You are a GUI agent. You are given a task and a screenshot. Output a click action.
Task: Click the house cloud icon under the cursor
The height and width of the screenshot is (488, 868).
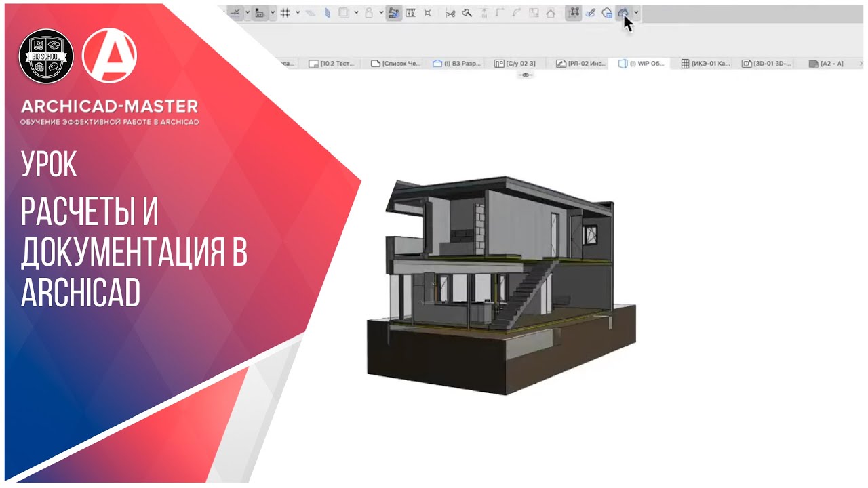coord(623,13)
